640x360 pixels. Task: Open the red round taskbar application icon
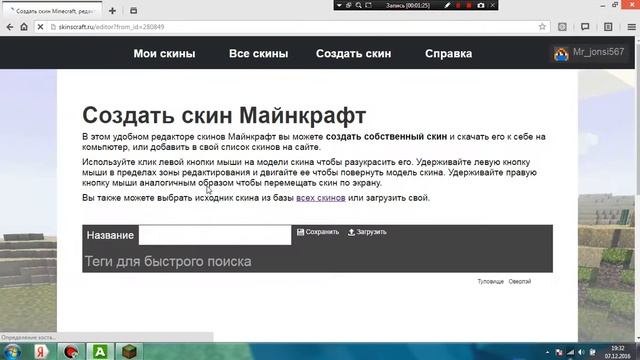pos(71,351)
